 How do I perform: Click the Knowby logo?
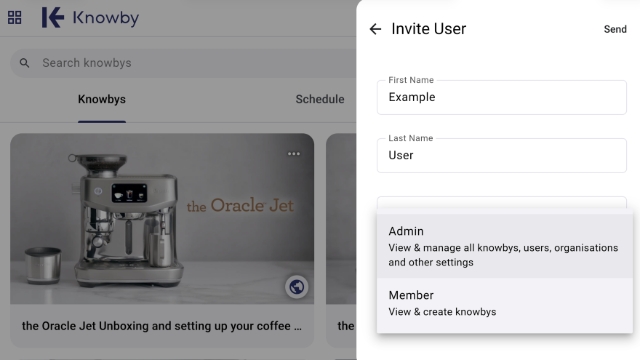pos(90,18)
